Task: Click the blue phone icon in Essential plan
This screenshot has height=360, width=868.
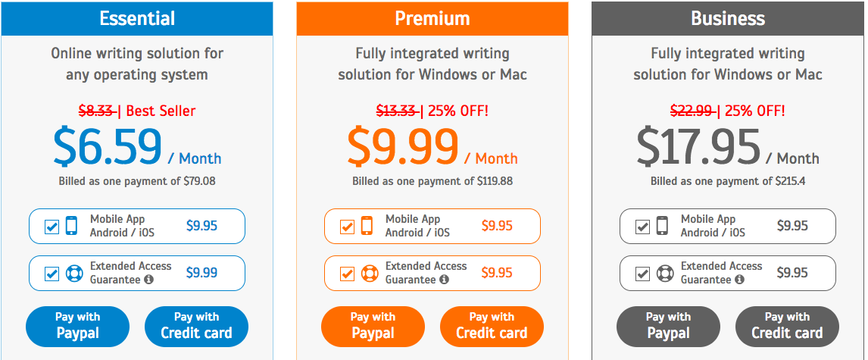Action: [x=71, y=226]
